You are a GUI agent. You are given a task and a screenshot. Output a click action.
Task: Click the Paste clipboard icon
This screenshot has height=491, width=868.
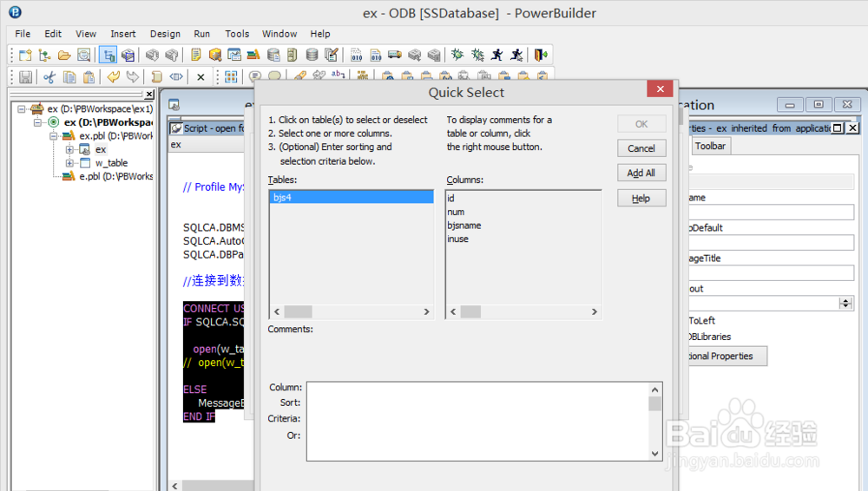tap(89, 77)
